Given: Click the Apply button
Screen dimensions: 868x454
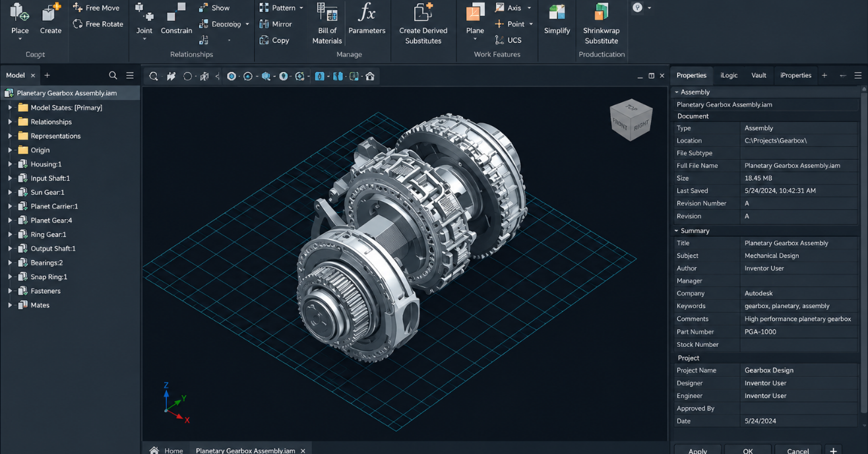Looking at the screenshot, I should point(698,451).
